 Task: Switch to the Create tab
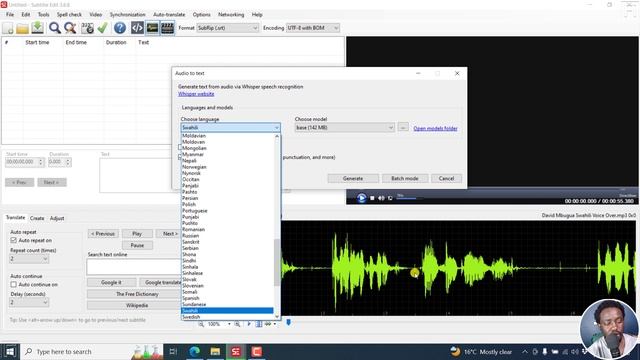(37, 218)
